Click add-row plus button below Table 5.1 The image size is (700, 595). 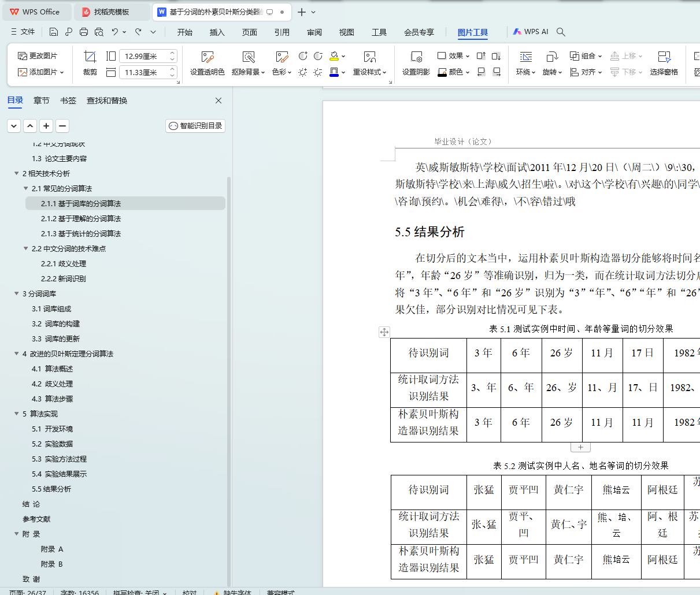click(x=580, y=447)
